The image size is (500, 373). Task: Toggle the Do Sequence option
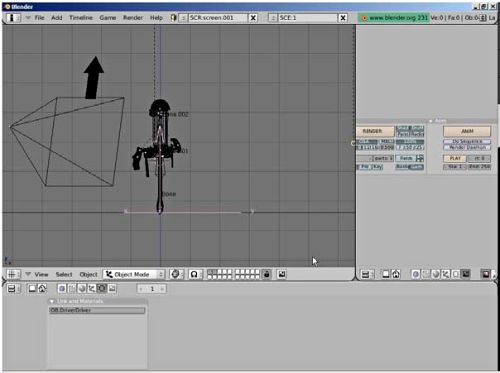tap(467, 142)
